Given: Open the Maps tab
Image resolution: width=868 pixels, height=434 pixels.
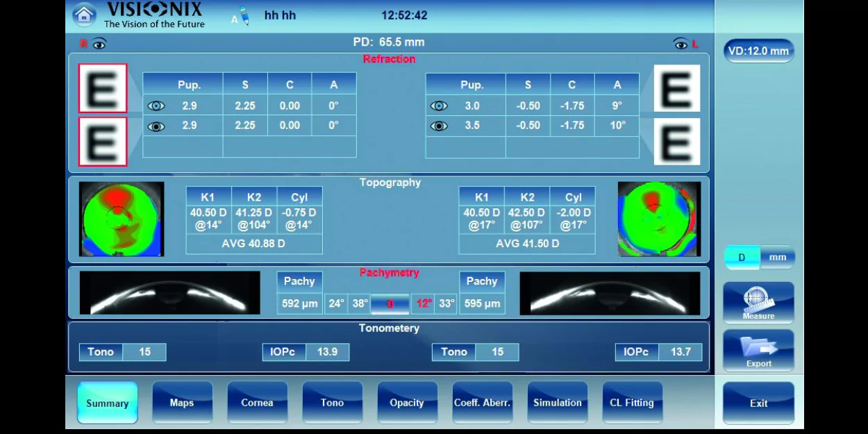Looking at the screenshot, I should (x=182, y=403).
